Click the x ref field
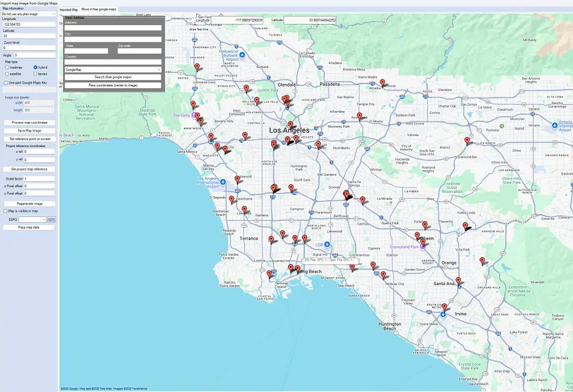The image size is (573, 392). click(x=39, y=151)
